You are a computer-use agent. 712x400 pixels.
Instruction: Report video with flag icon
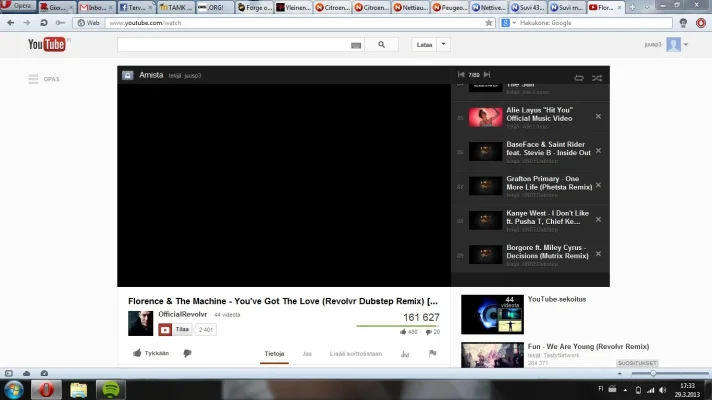[x=432, y=353]
